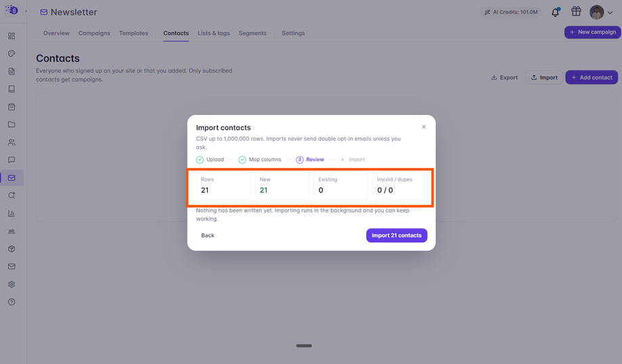Close the Import contacts dialog
Image resolution: width=622 pixels, height=364 pixels.
424,127
